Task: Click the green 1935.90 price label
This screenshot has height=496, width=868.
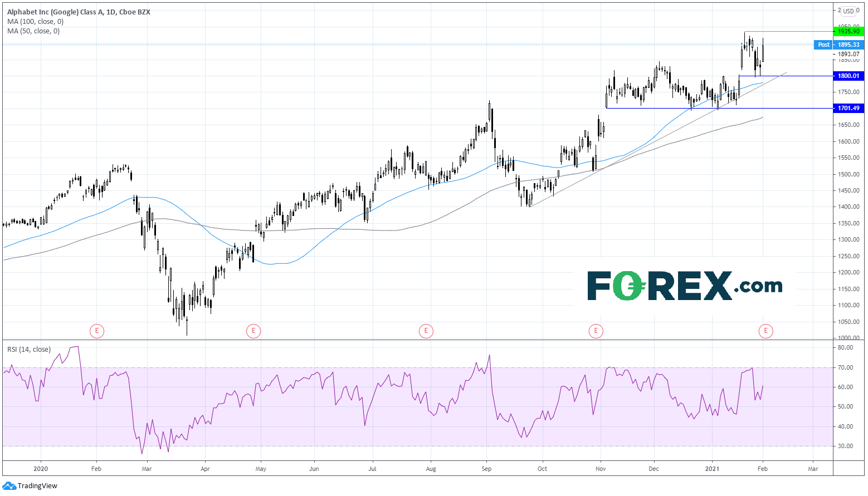Action: 849,32
